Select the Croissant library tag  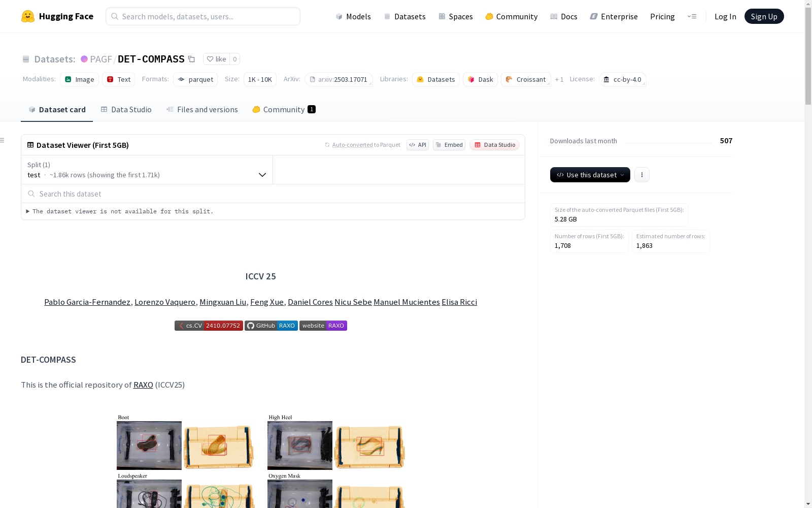point(526,79)
